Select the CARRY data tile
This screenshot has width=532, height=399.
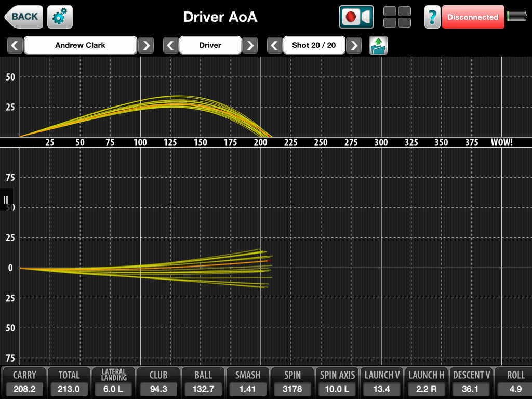tap(24, 382)
